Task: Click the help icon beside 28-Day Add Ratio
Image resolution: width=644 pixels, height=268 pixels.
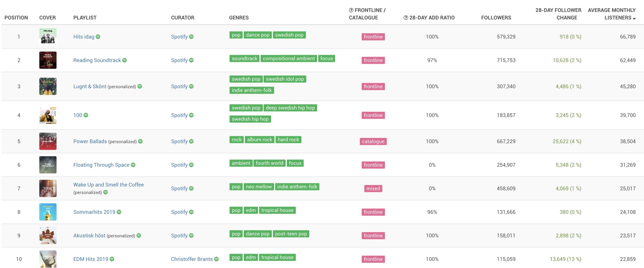Action: click(406, 18)
